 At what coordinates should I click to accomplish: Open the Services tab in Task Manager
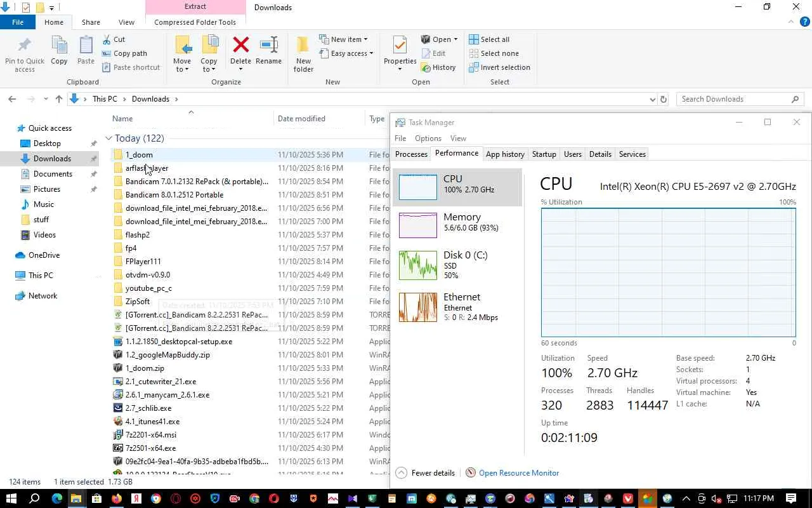(632, 154)
